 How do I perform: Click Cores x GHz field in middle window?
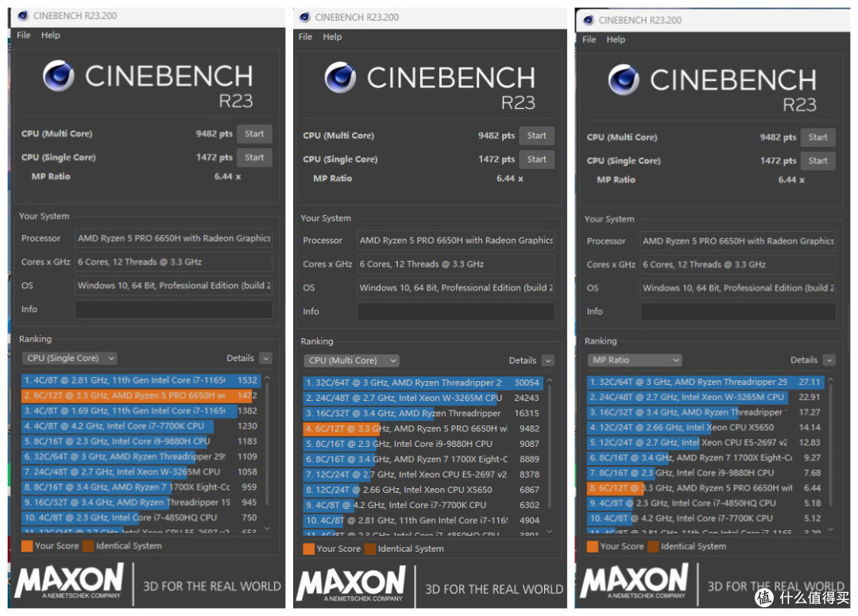click(456, 264)
